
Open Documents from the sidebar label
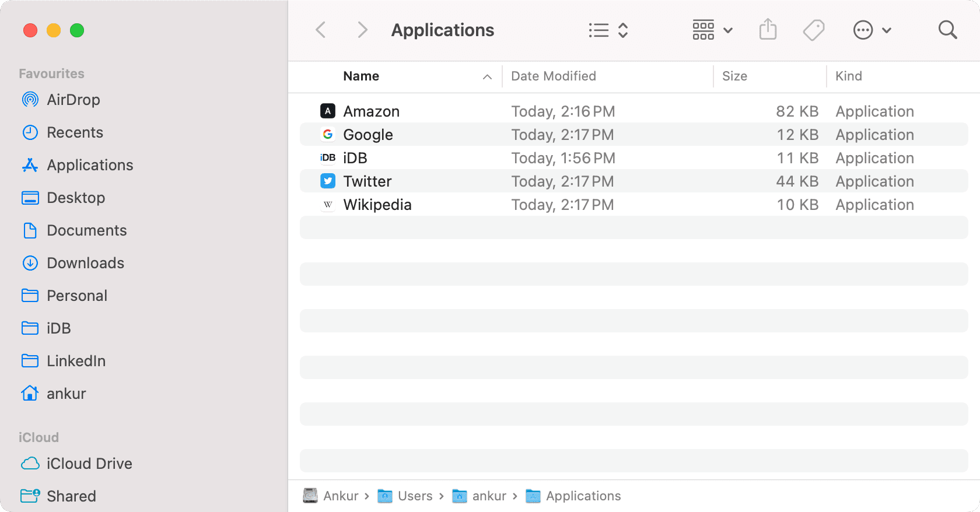coord(86,230)
